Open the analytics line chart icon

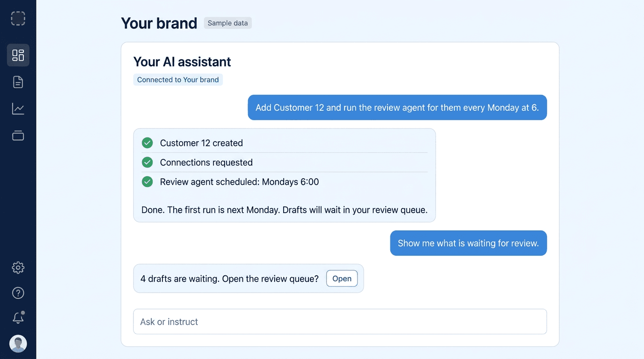(18, 109)
